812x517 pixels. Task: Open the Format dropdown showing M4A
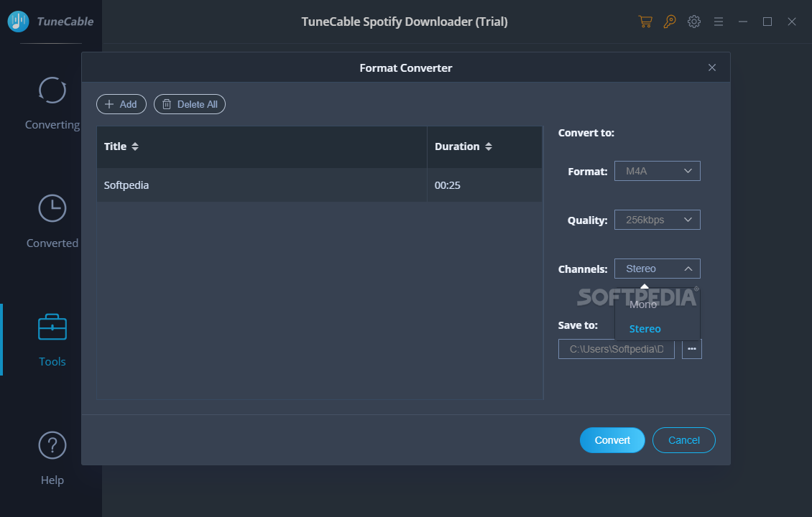coord(658,171)
